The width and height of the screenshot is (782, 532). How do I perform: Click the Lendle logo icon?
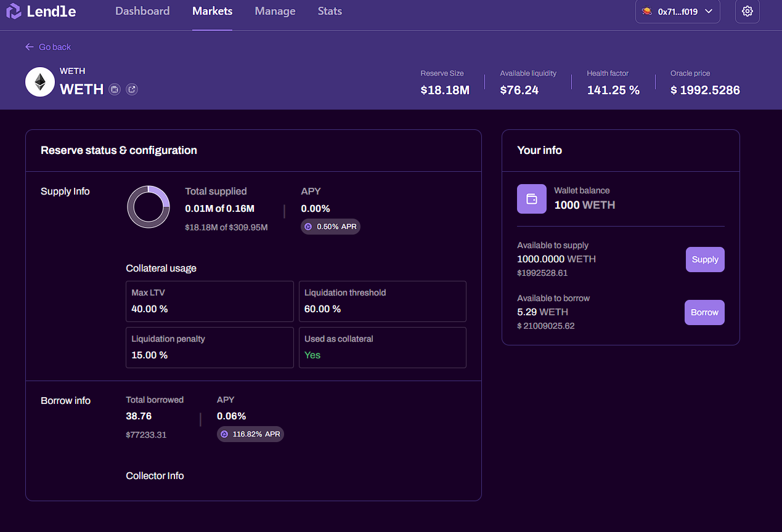pyautogui.click(x=14, y=12)
